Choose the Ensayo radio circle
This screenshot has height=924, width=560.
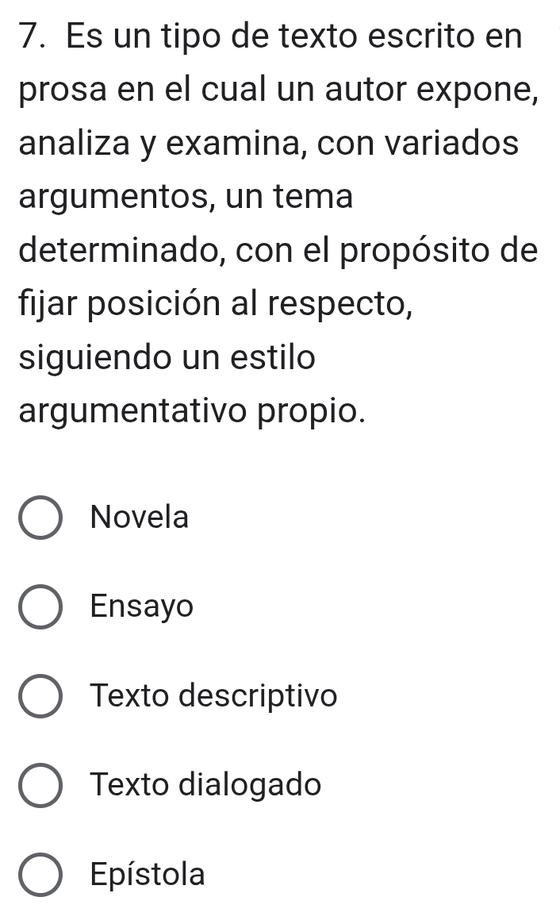point(40,607)
